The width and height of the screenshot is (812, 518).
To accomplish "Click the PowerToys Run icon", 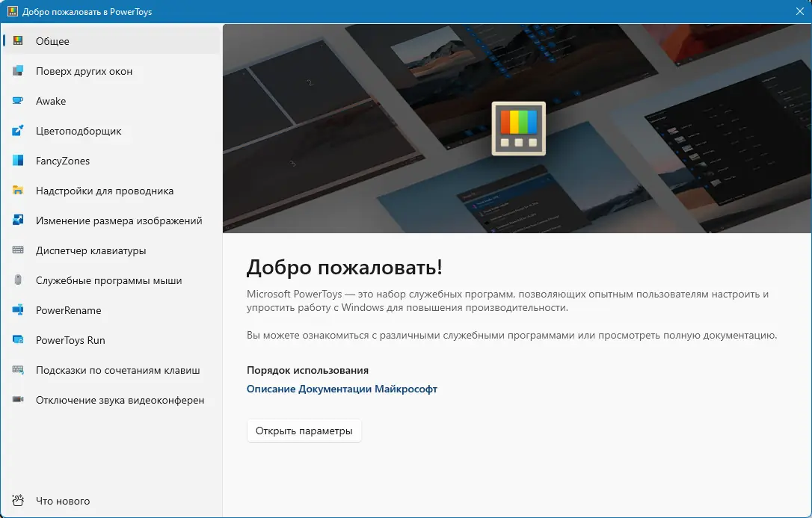I will [x=18, y=340].
